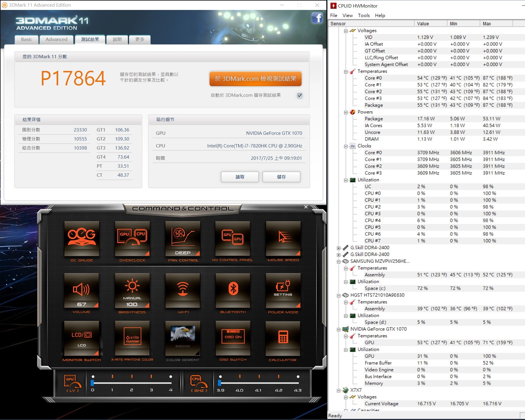Click the orange 於 3DMark.com 檢視測試結果 button

255,79
